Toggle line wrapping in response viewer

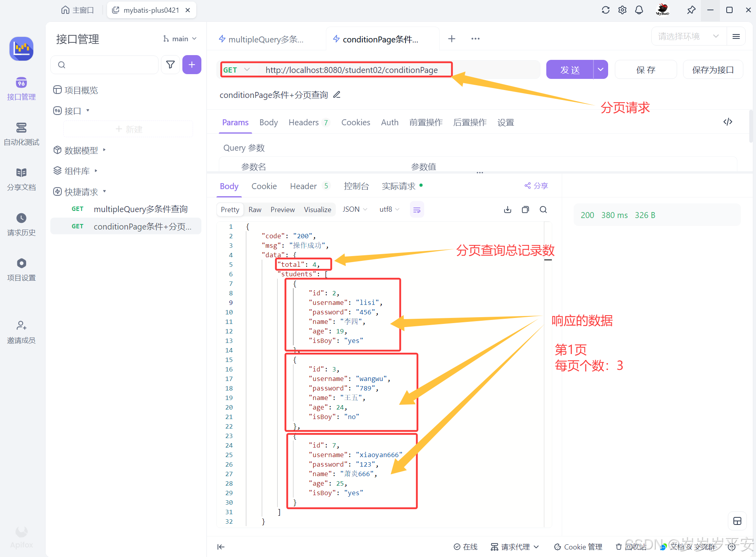tap(417, 209)
